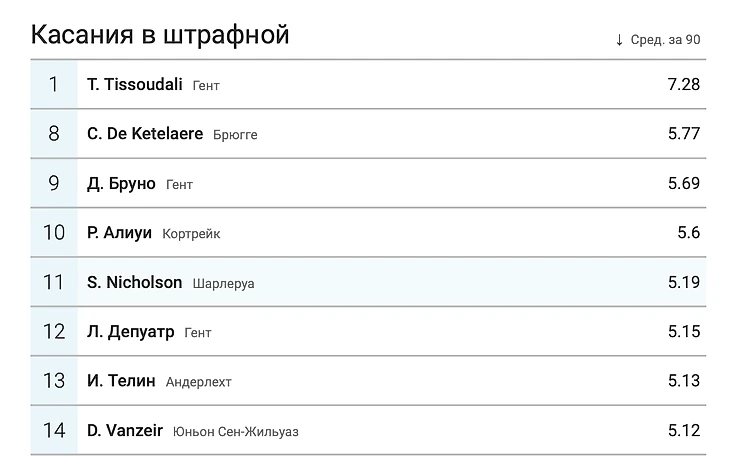Click the down arrow sort icon
This screenshot has height=464, width=730.
tap(620, 40)
